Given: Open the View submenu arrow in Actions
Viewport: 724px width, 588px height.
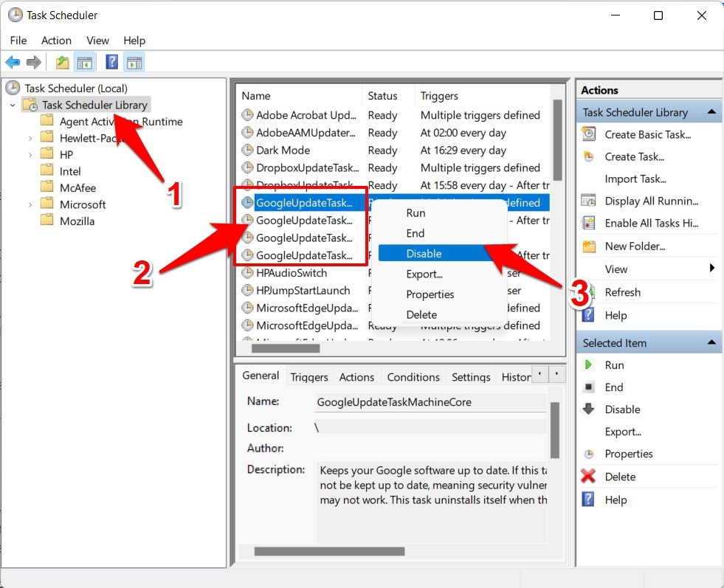Looking at the screenshot, I should point(711,269).
